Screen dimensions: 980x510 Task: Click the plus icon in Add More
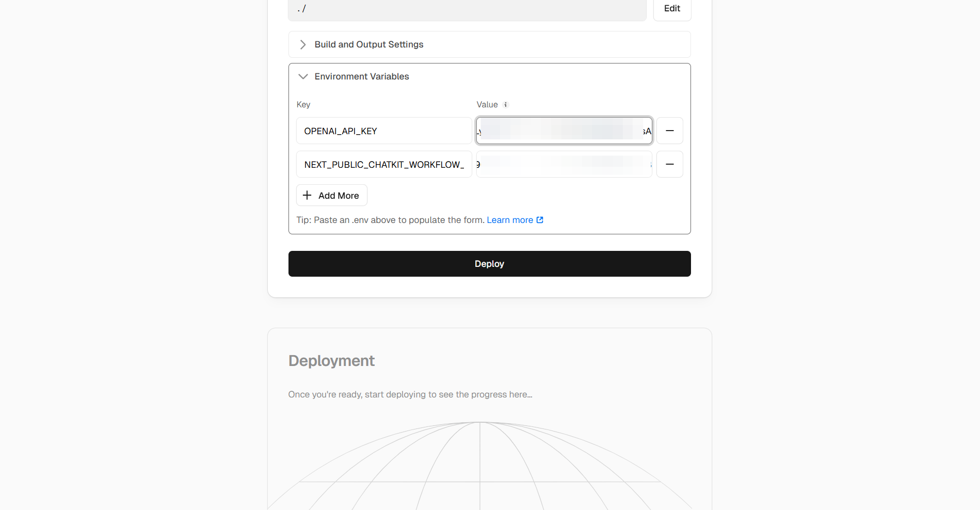click(x=307, y=195)
